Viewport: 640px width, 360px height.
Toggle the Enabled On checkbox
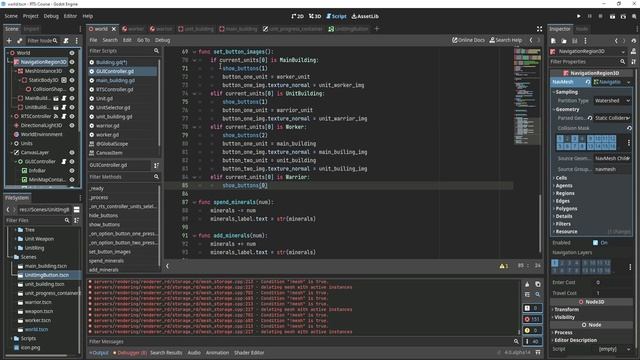click(x=595, y=243)
